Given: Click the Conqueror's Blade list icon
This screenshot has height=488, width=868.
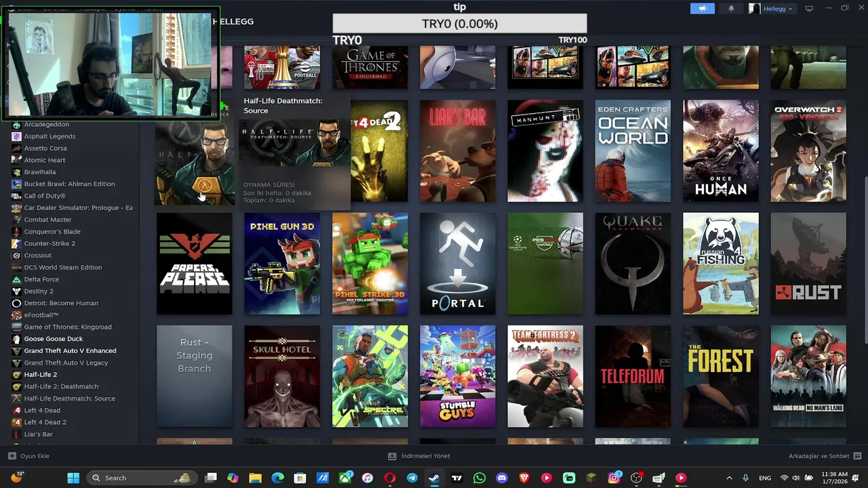Looking at the screenshot, I should (x=16, y=232).
